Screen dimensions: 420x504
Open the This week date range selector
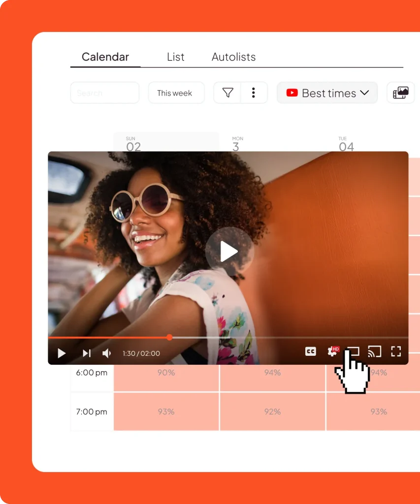pyautogui.click(x=176, y=93)
